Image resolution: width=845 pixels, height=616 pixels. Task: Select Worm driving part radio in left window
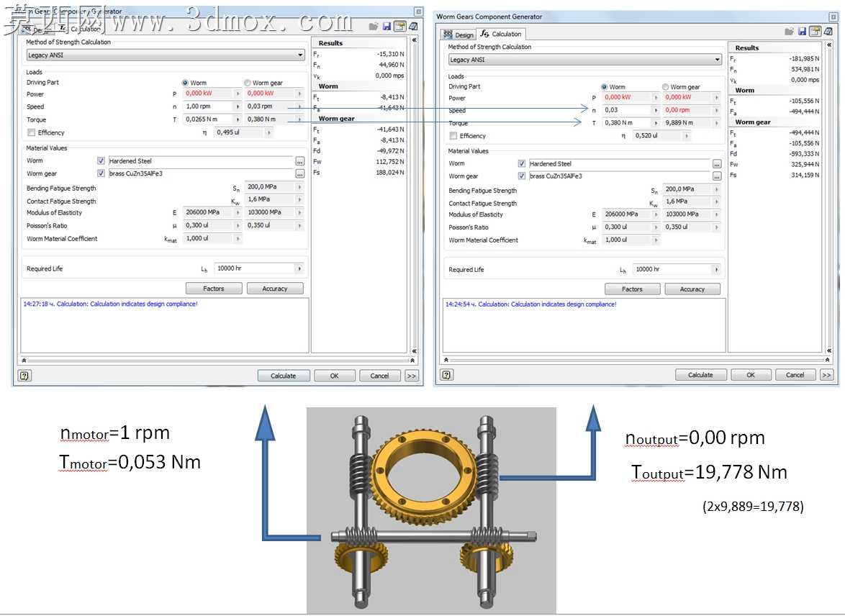(186, 83)
